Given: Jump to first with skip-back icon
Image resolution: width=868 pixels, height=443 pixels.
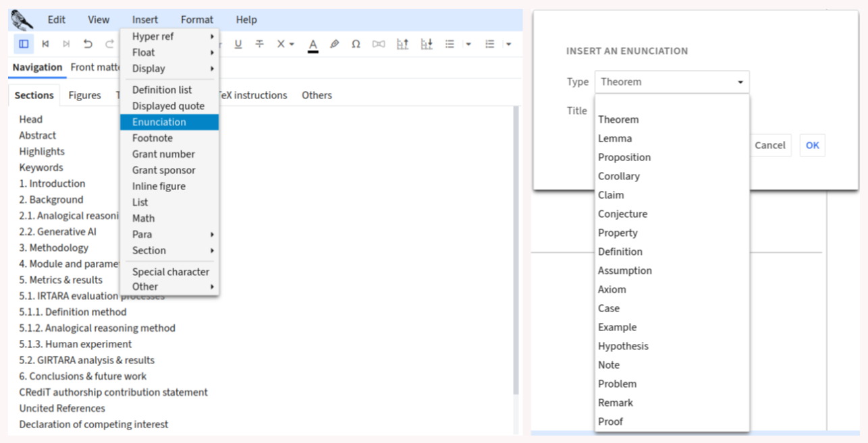Looking at the screenshot, I should tap(45, 45).
